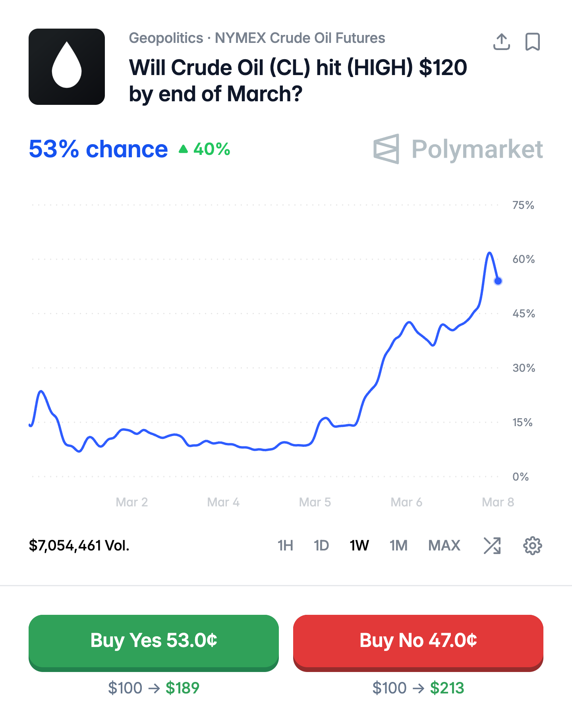Select the 1W chart range
This screenshot has width=572, height=728.
[359, 546]
